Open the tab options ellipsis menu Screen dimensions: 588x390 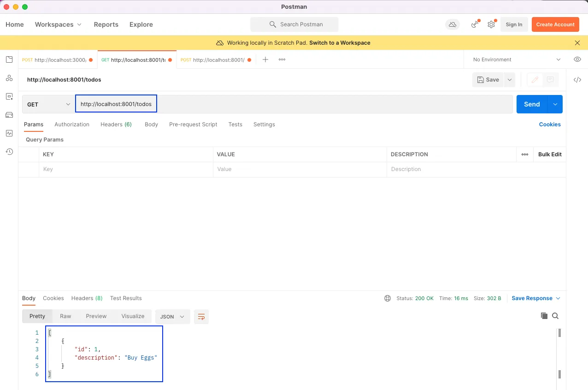(282, 59)
